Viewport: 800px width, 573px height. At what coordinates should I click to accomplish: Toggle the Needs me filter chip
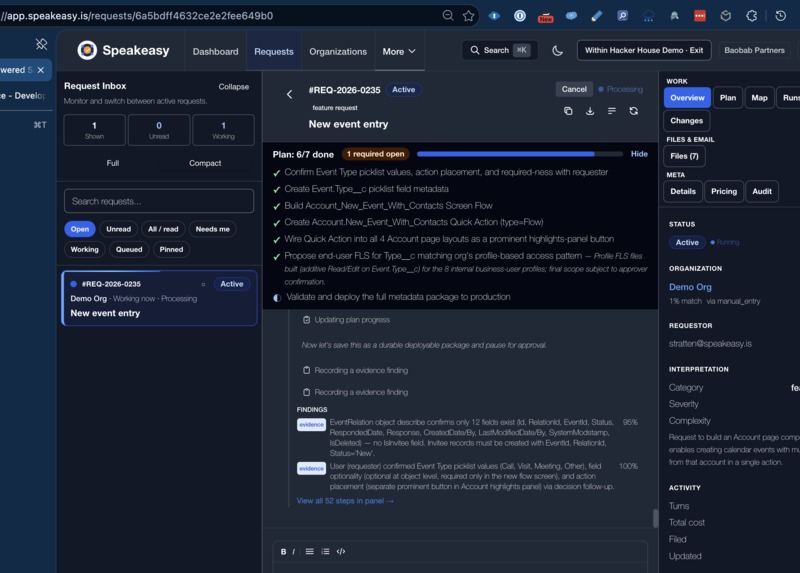tap(212, 229)
